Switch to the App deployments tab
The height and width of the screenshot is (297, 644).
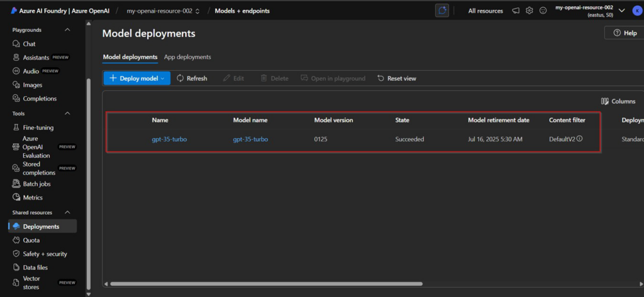pos(187,57)
